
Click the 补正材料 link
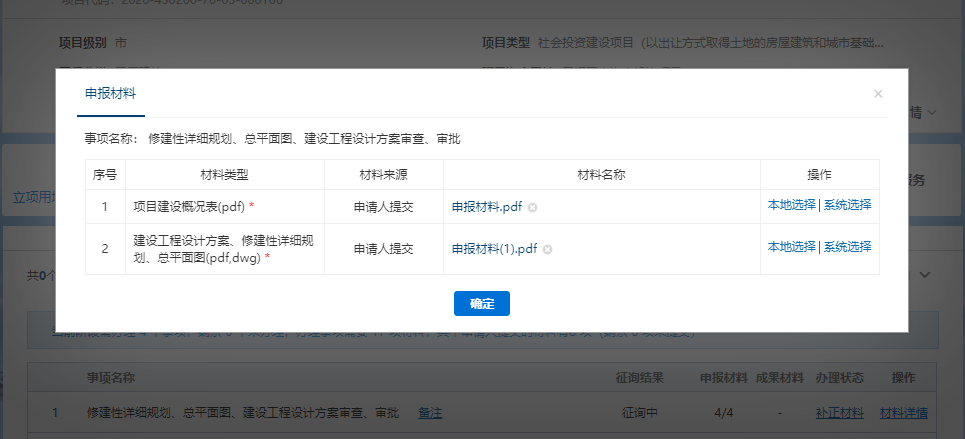839,413
